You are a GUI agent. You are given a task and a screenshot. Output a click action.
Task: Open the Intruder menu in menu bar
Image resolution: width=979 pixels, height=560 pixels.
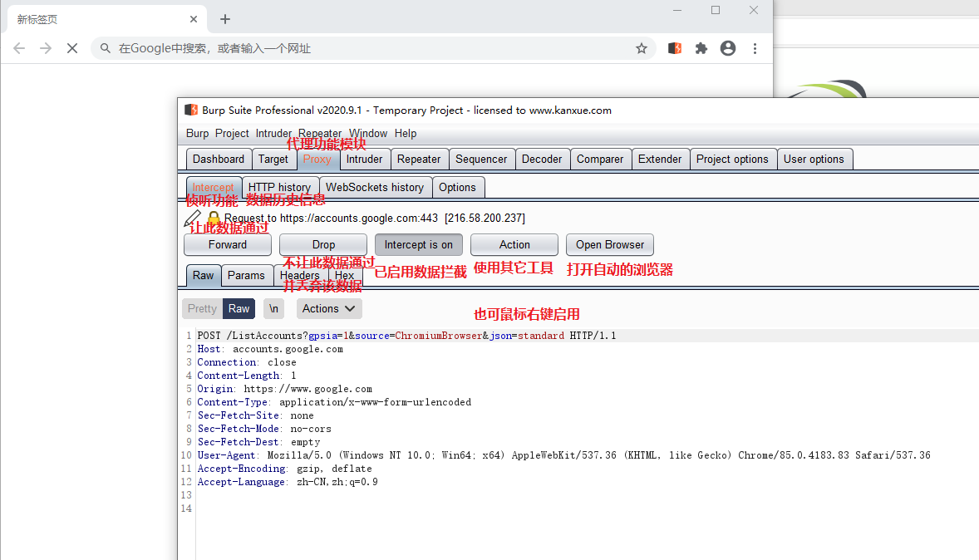pos(273,133)
